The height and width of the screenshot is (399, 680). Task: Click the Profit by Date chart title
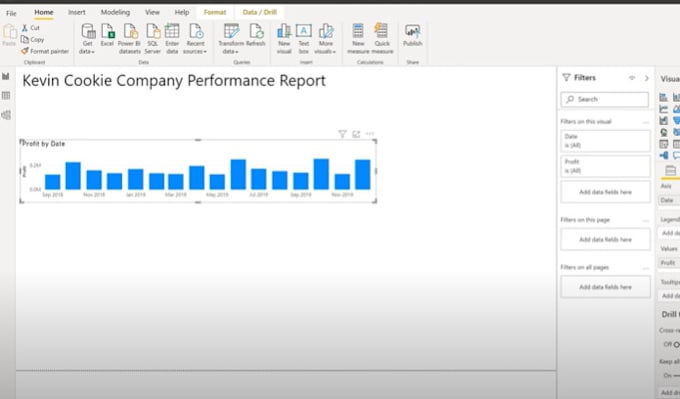(44, 144)
